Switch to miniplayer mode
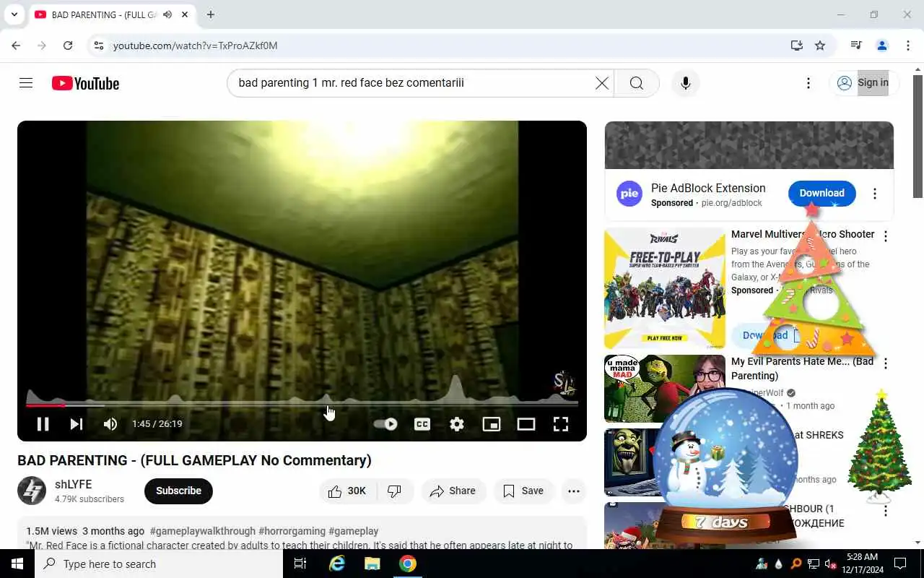This screenshot has height=578, width=924. 492,424
